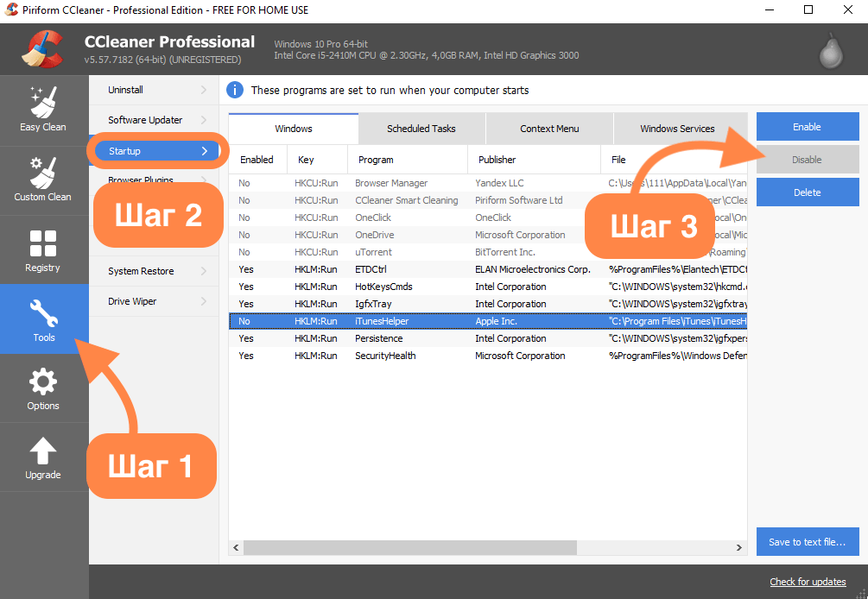868x599 pixels.
Task: Select the OneClick program entry
Action: pyautogui.click(x=488, y=218)
